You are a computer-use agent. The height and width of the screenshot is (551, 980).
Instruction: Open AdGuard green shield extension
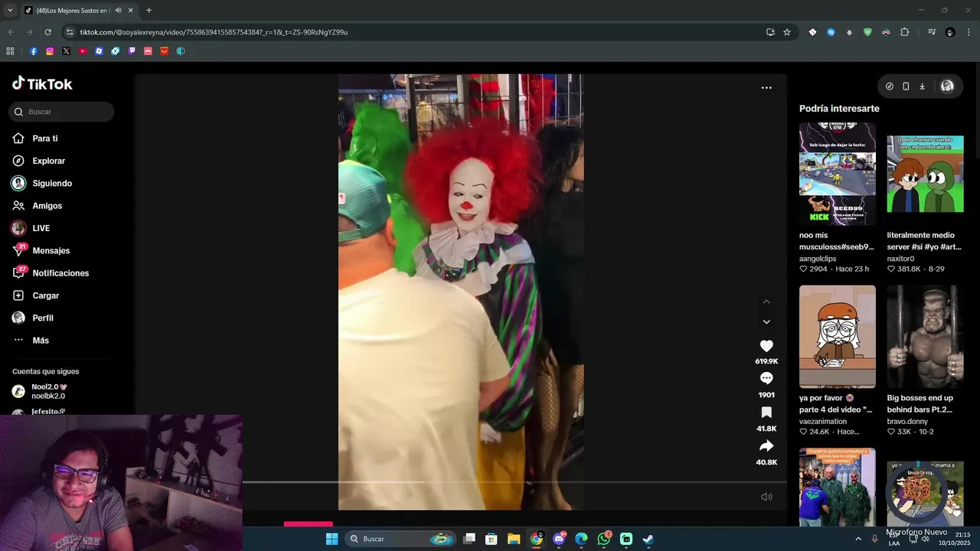point(867,32)
